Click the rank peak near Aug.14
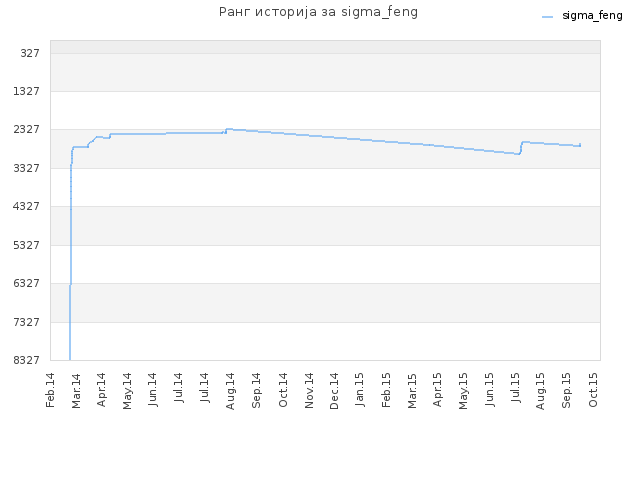Screen dimensions: 640x480 coord(229,129)
